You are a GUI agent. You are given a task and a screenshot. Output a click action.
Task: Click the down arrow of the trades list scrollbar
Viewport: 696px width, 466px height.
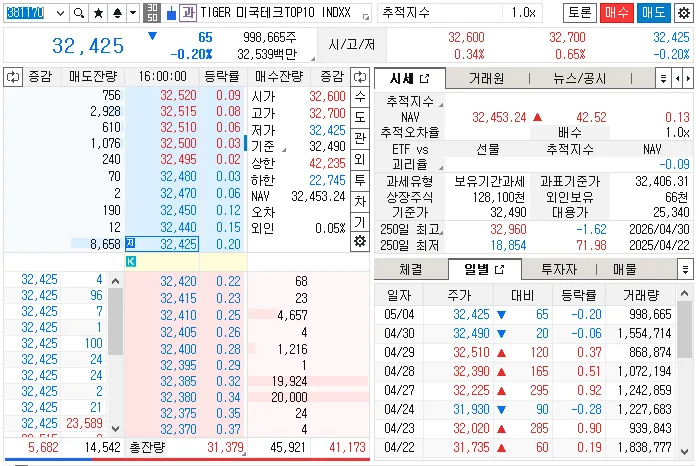[x=115, y=429]
